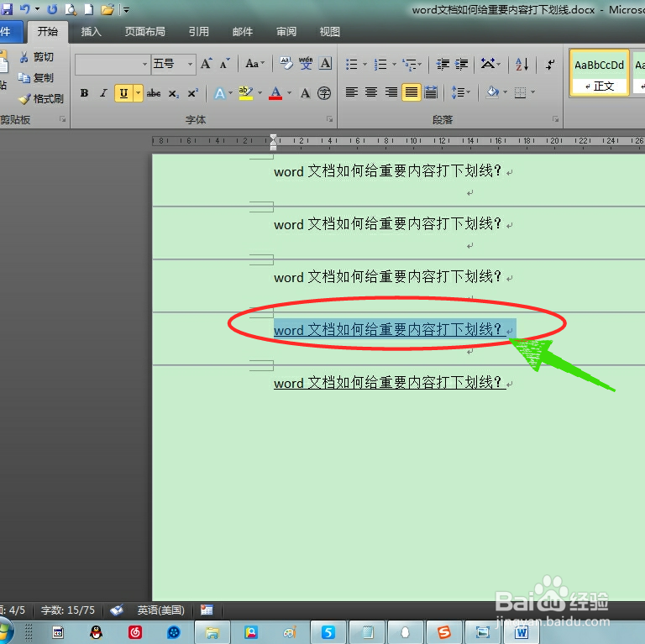
Task: Click the decrease indent icon
Action: pos(443,64)
